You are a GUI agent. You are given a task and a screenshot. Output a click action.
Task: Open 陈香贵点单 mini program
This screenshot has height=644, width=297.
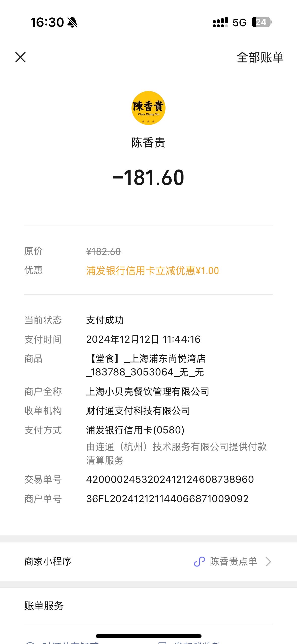(x=234, y=561)
